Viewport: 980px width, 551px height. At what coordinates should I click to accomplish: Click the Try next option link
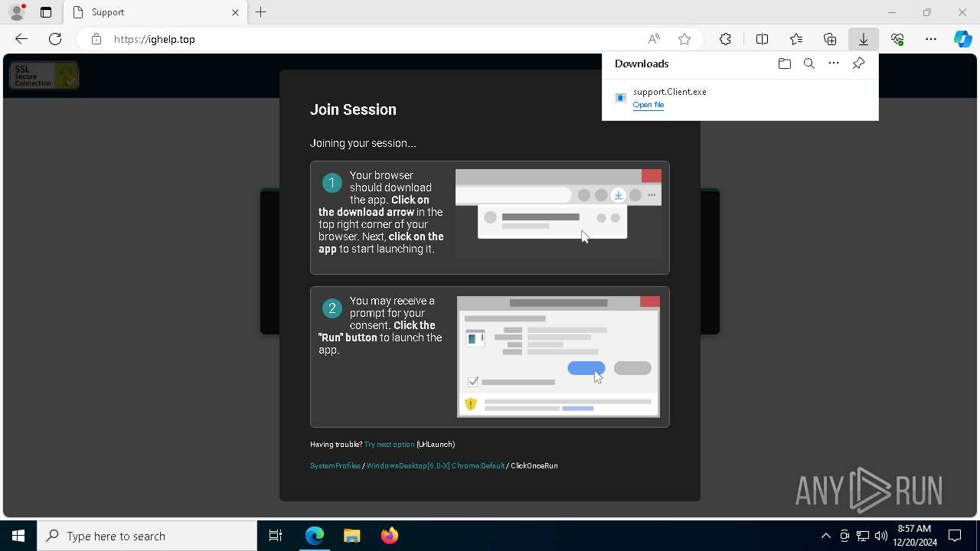pyautogui.click(x=389, y=444)
